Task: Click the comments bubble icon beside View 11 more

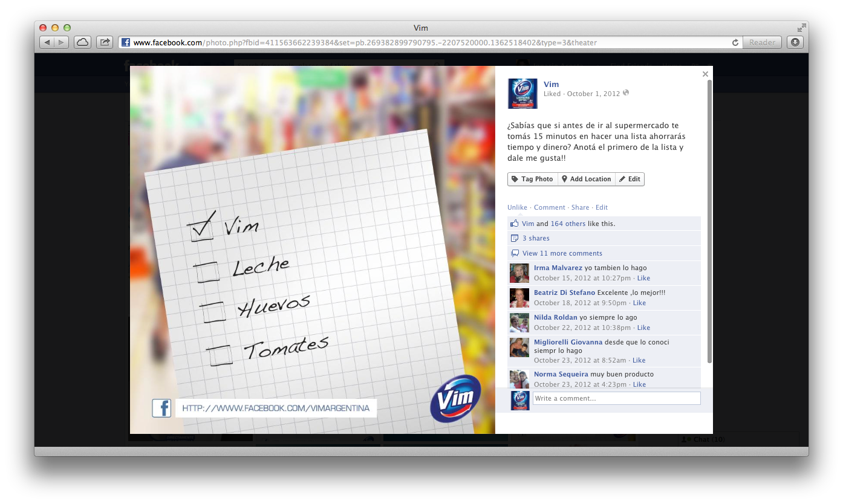Action: (515, 253)
